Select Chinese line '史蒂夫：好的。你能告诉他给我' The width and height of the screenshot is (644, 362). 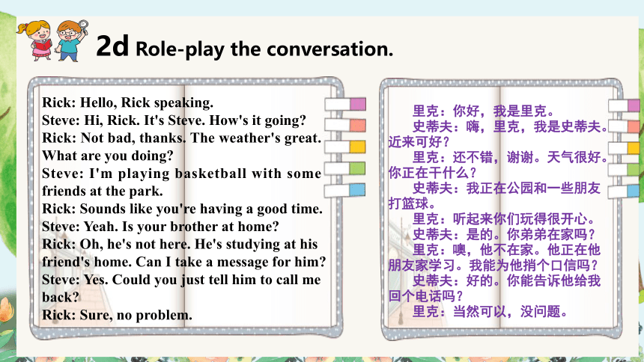click(506, 280)
